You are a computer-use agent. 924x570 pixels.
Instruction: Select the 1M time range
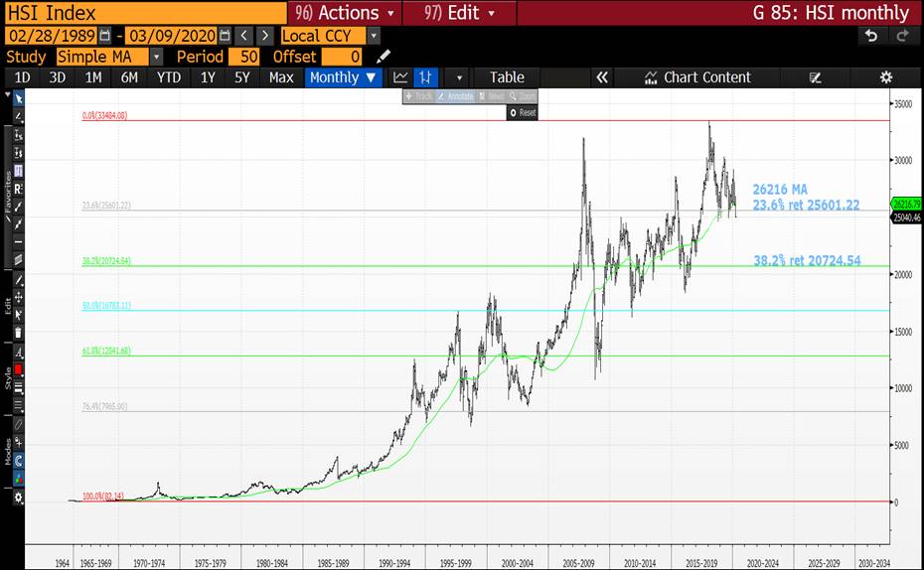(93, 77)
